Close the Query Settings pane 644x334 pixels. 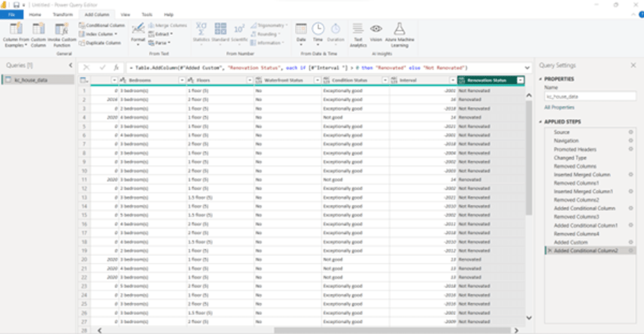[x=633, y=66]
